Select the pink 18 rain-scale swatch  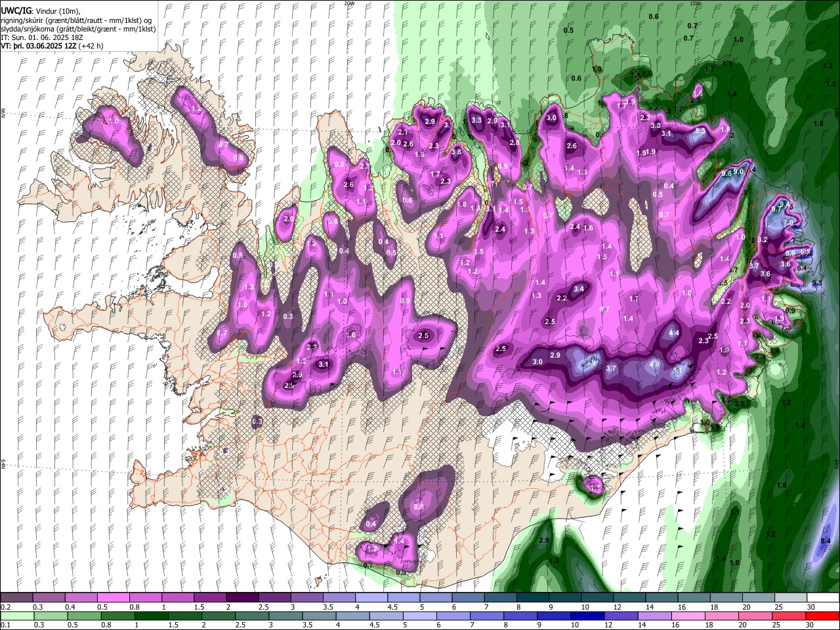point(721,616)
